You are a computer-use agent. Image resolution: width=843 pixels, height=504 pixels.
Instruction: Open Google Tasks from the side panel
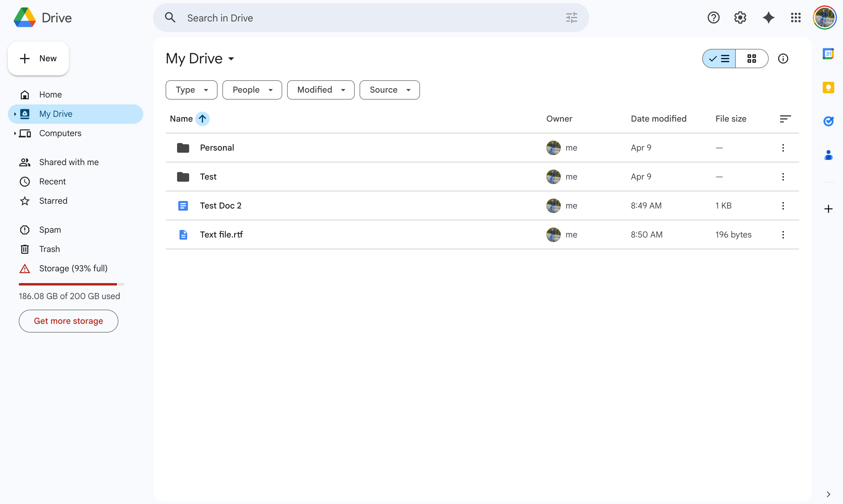pos(828,121)
